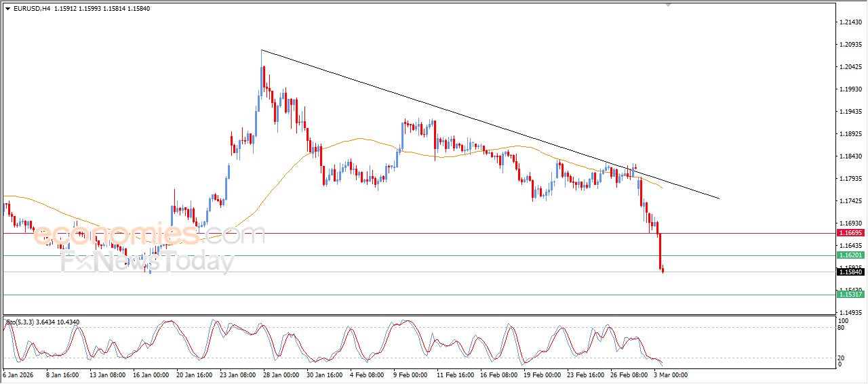
Task: Click the 4 Feb 08:00 time label
Action: point(366,374)
